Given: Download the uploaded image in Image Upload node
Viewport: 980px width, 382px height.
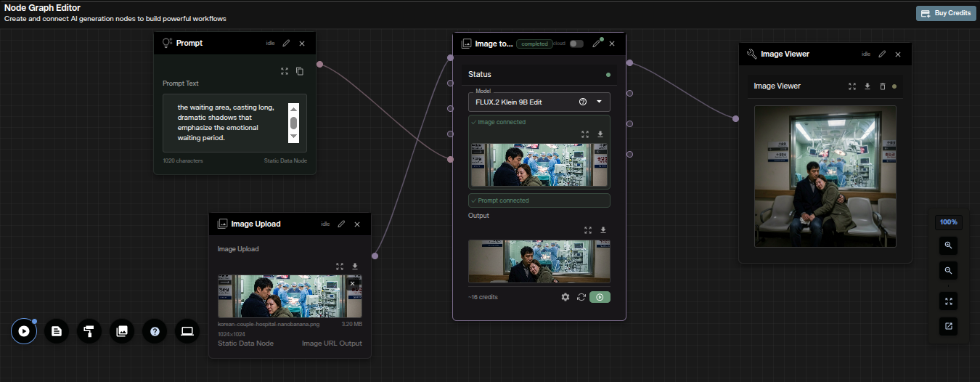Looking at the screenshot, I should (x=355, y=266).
